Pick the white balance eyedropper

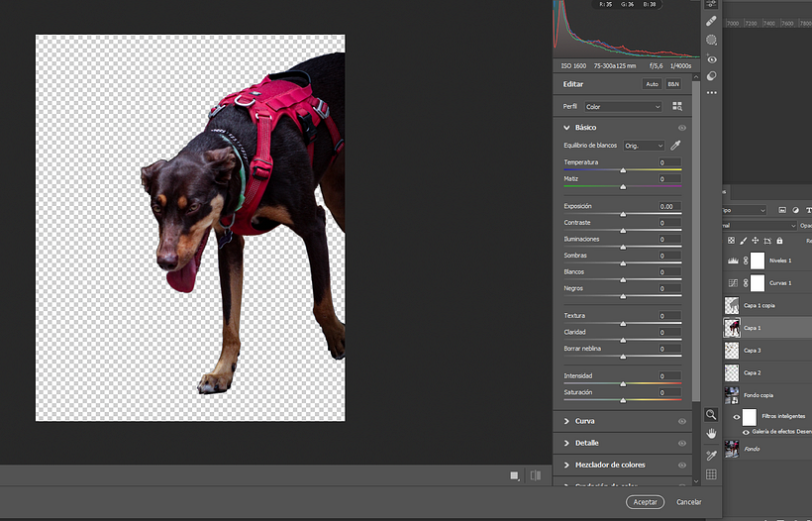click(x=675, y=146)
